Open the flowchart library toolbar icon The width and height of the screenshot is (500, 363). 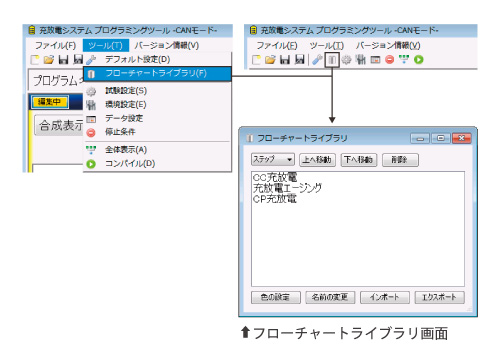[332, 60]
